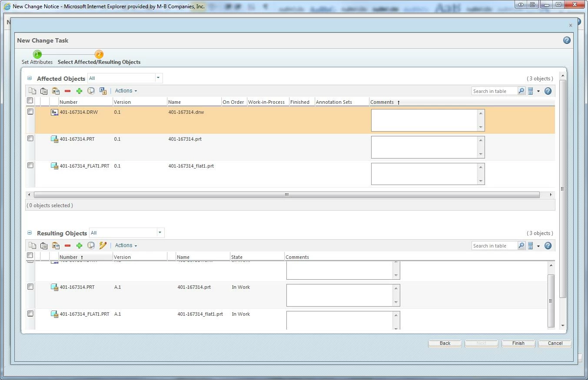Open view dropdown arrow in Affected Objects toolbar
The height and width of the screenshot is (380, 588).
click(x=538, y=91)
